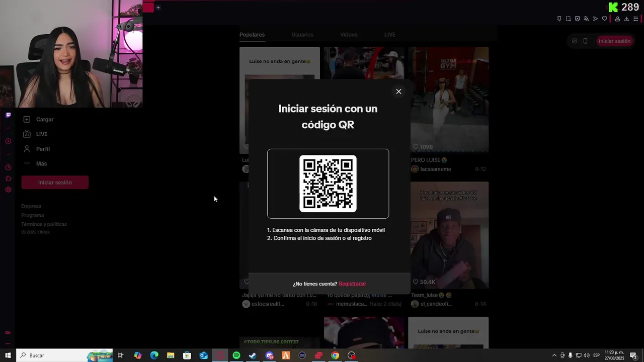Switch to the Videos tab
The height and width of the screenshot is (362, 644).
[x=349, y=35]
